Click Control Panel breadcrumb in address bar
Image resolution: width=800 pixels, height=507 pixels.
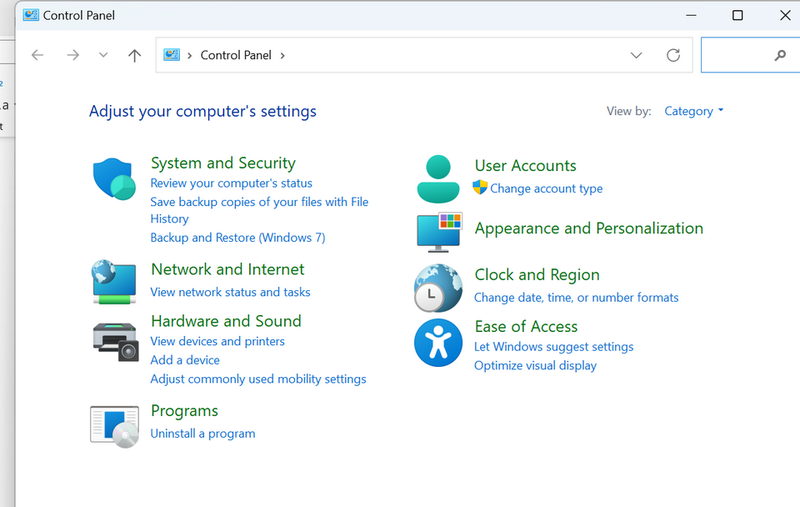236,55
